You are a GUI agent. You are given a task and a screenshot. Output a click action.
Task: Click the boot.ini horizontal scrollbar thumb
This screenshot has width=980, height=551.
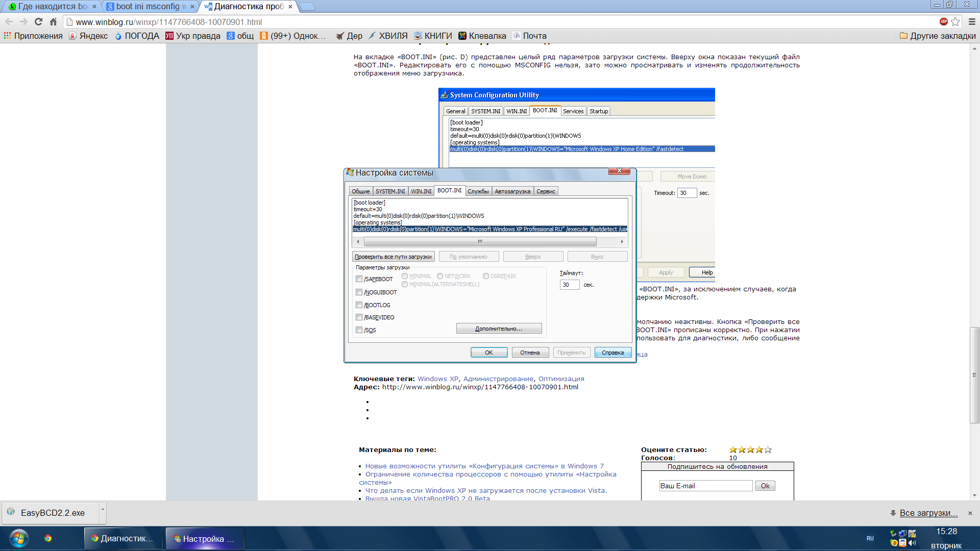480,241
